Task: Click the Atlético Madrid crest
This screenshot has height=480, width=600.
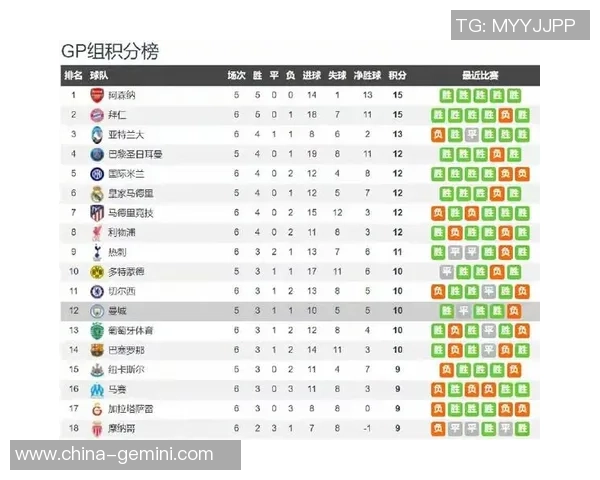Action: 97,213
